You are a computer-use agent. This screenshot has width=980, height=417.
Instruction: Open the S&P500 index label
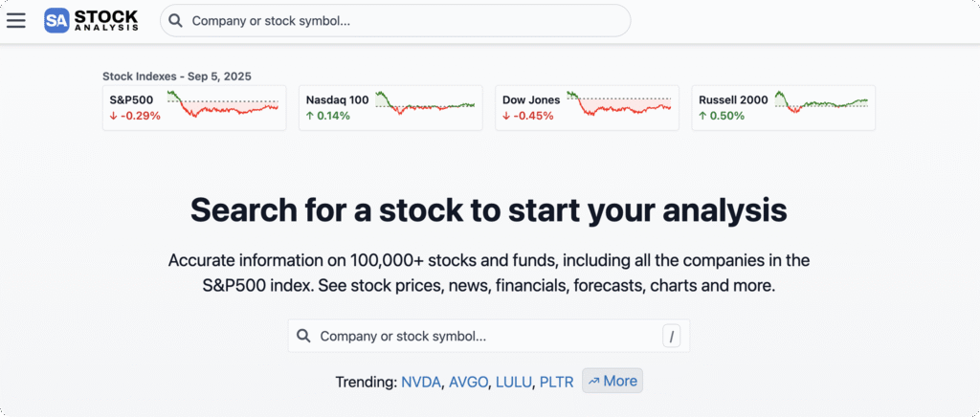point(131,99)
